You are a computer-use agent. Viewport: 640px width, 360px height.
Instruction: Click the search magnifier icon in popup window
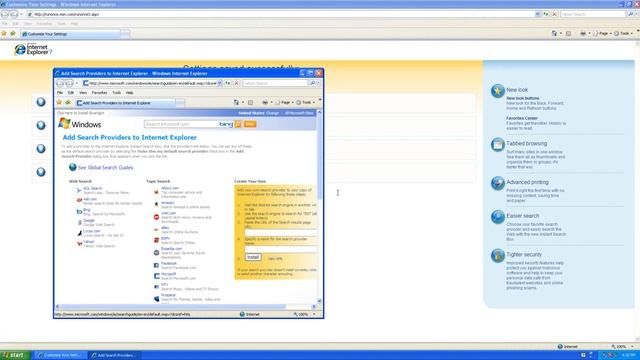click(313, 83)
